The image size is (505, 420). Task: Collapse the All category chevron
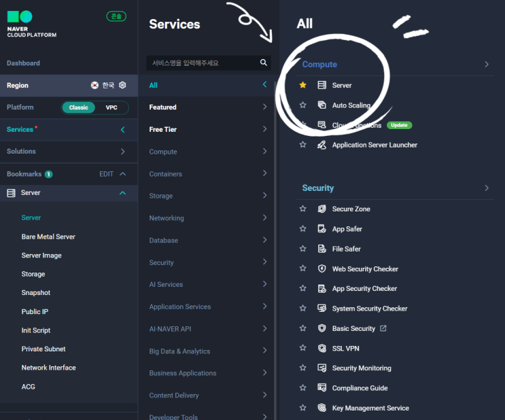(x=265, y=85)
